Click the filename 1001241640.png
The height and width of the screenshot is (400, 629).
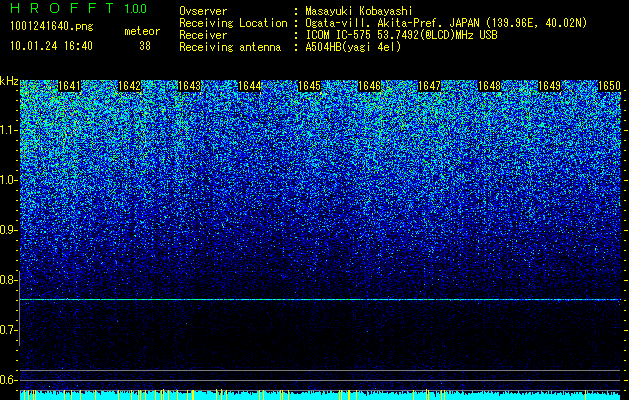coord(52,27)
